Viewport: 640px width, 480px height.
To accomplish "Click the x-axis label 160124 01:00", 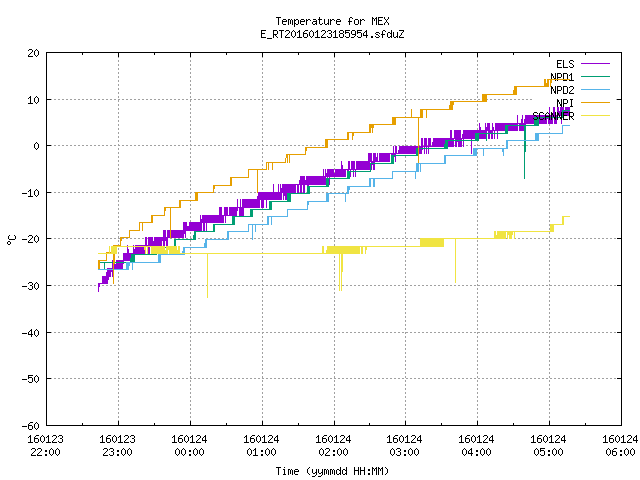I will (261, 446).
